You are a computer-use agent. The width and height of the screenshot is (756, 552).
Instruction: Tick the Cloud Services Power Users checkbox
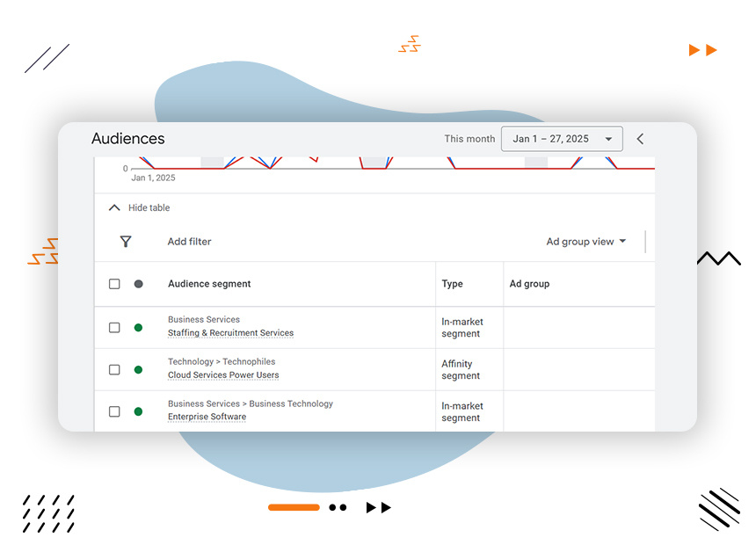point(114,370)
